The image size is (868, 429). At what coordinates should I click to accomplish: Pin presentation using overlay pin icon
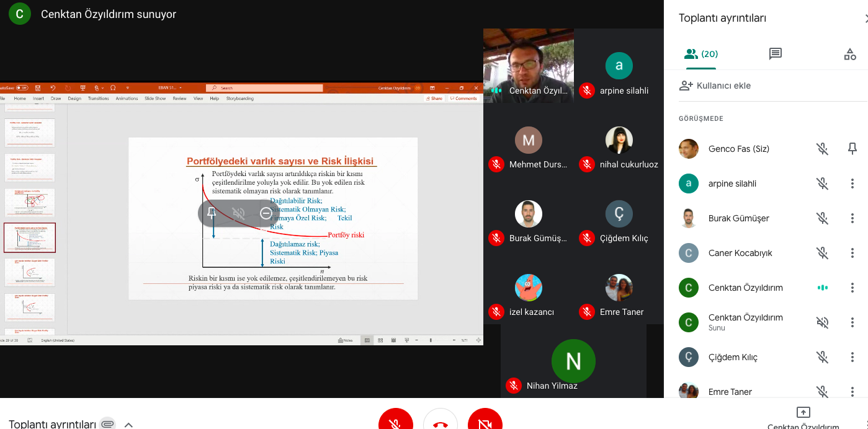[x=212, y=213]
